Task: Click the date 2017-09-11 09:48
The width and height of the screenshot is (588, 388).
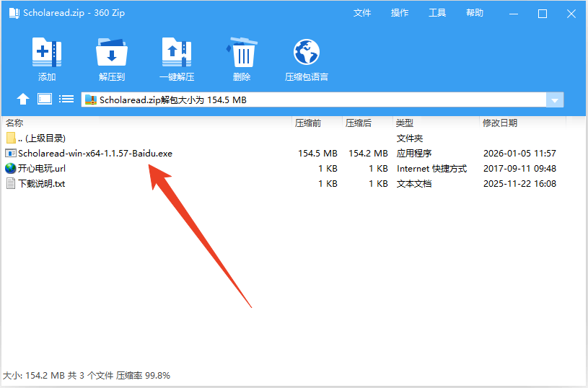Action: pyautogui.click(x=519, y=168)
